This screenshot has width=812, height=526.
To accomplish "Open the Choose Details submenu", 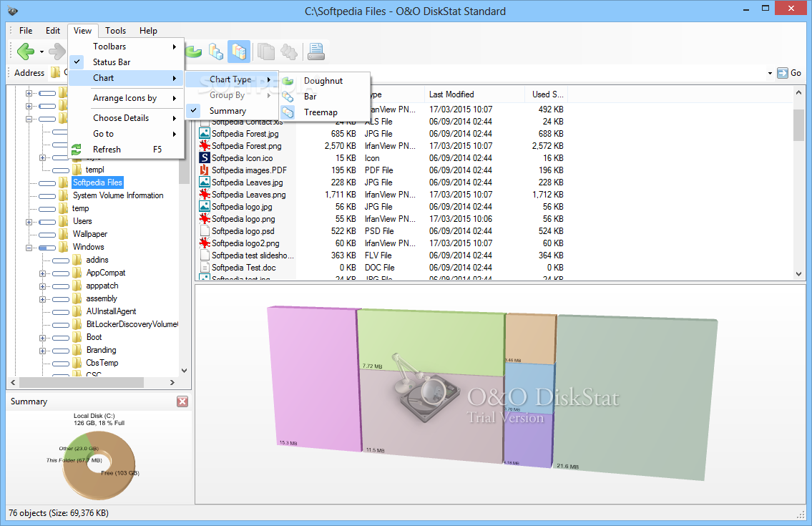I will tap(127, 117).
